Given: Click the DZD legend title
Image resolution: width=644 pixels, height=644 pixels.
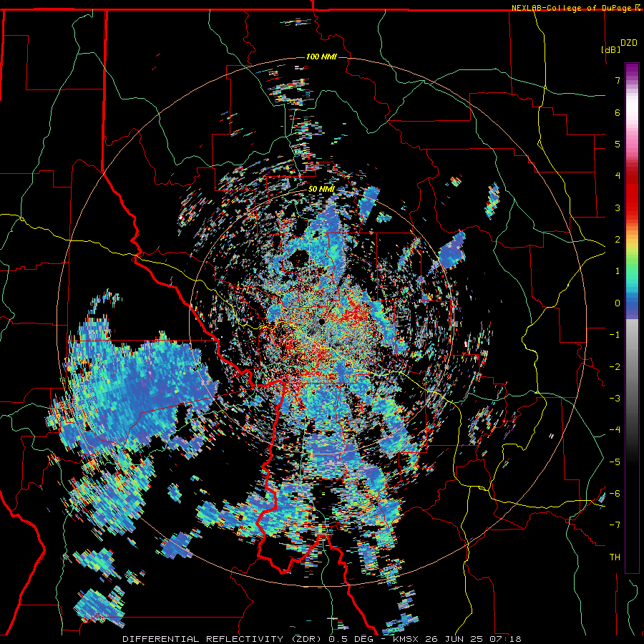Looking at the screenshot, I should (x=628, y=43).
